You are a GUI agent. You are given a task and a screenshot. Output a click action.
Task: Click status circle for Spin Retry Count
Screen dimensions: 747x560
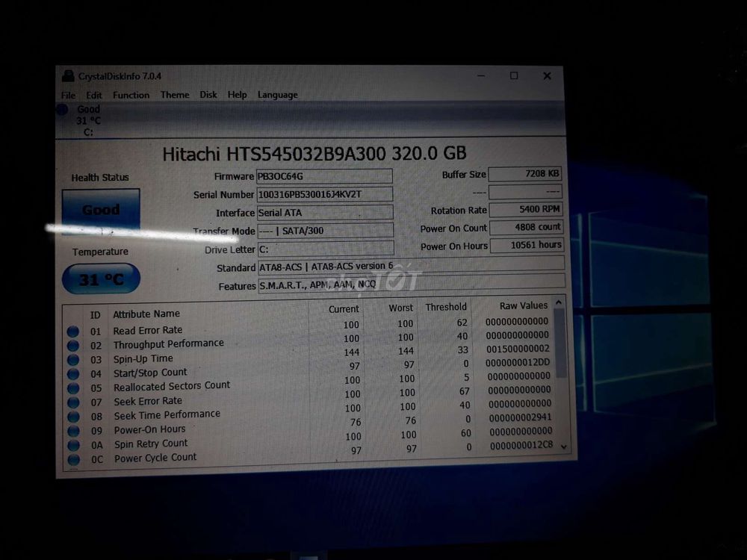click(73, 445)
